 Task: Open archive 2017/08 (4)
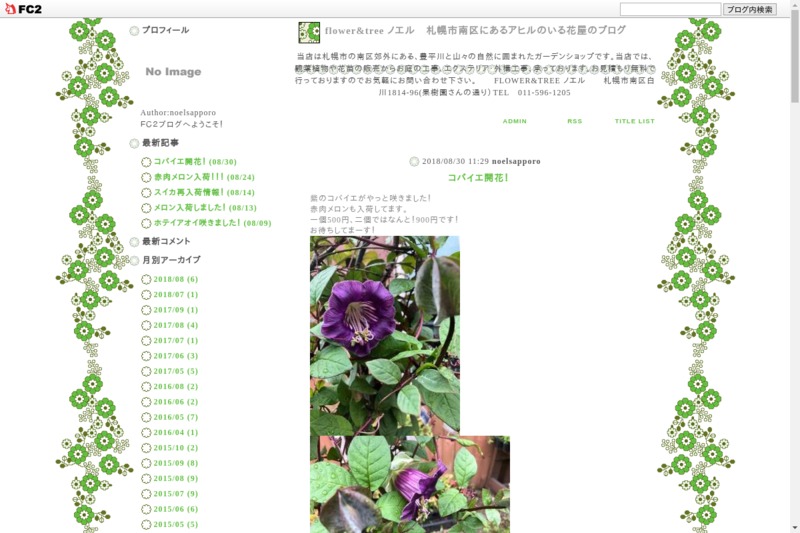[x=176, y=325]
